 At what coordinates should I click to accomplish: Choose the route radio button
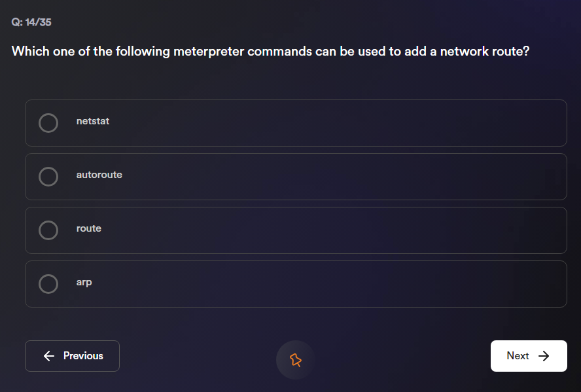48,230
